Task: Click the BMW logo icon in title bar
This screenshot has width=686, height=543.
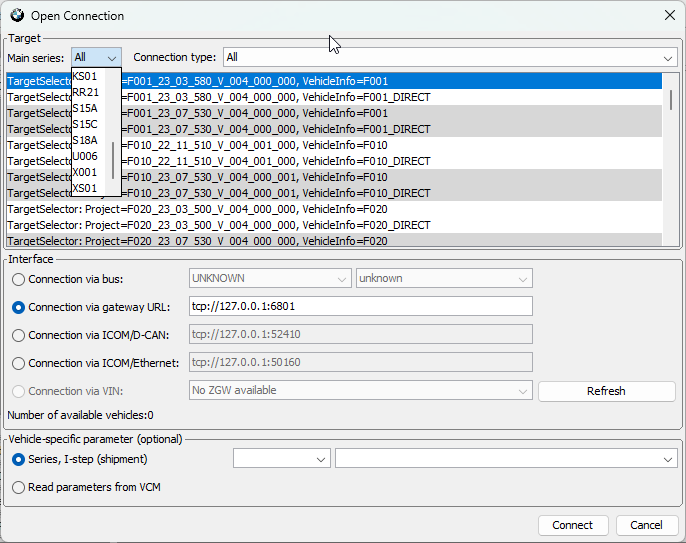Action: click(17, 15)
